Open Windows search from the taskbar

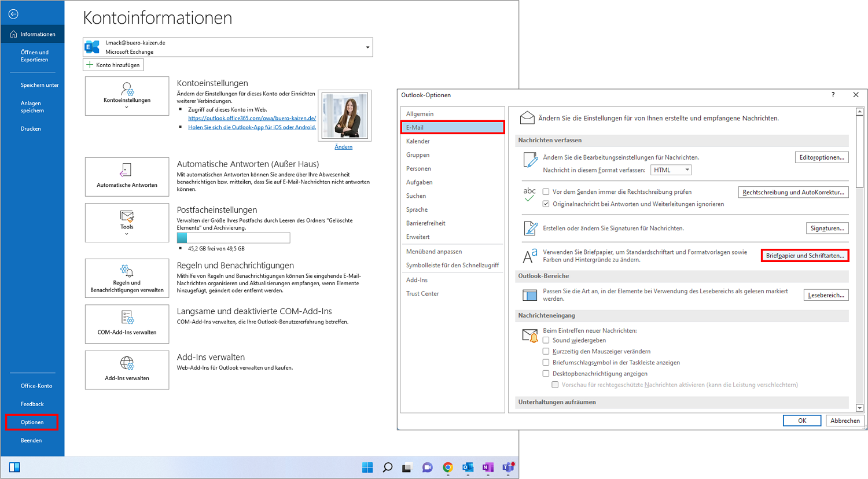pyautogui.click(x=388, y=467)
